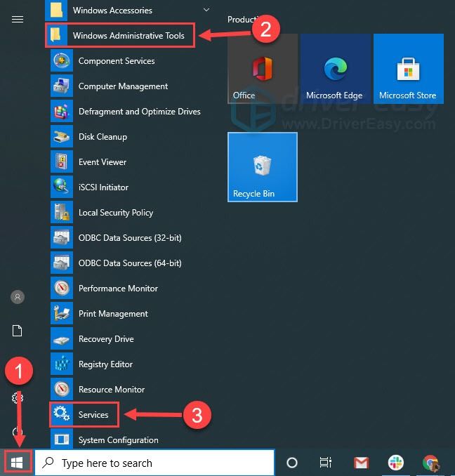Open user account icon in Start sidebar
This screenshot has height=476, width=455.
[x=18, y=297]
